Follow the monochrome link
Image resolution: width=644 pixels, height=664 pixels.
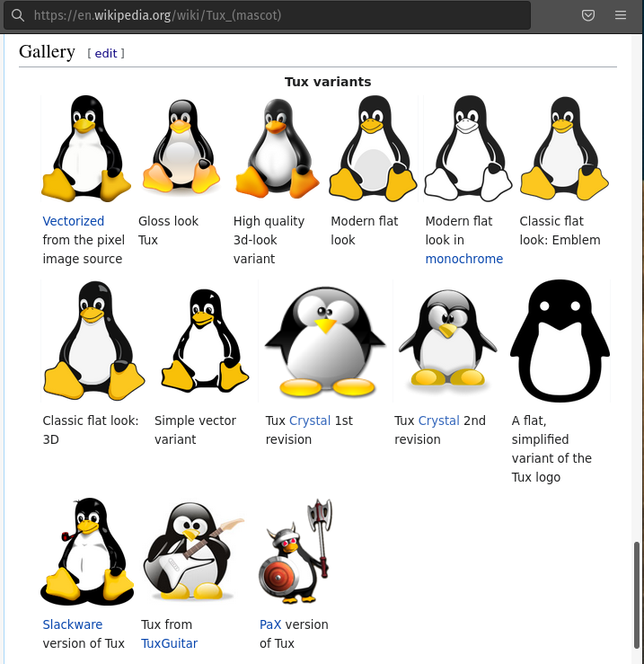pos(463,259)
